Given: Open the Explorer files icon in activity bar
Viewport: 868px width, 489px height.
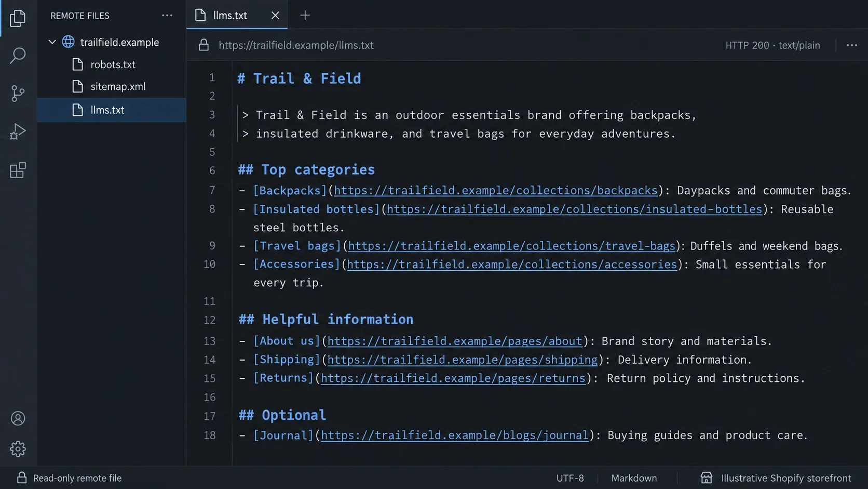Looking at the screenshot, I should pos(18,18).
